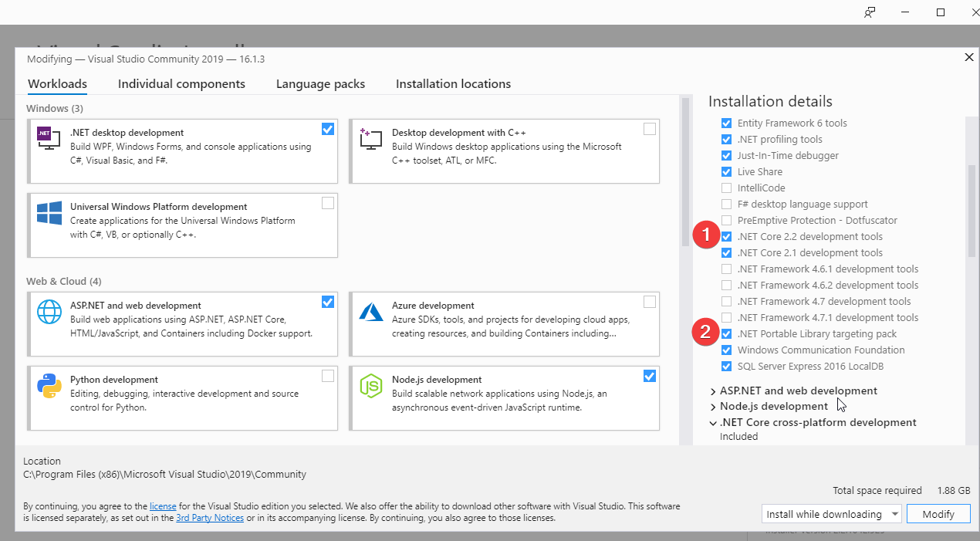980x541 pixels.
Task: Switch to the Individual components tab
Action: 181,84
